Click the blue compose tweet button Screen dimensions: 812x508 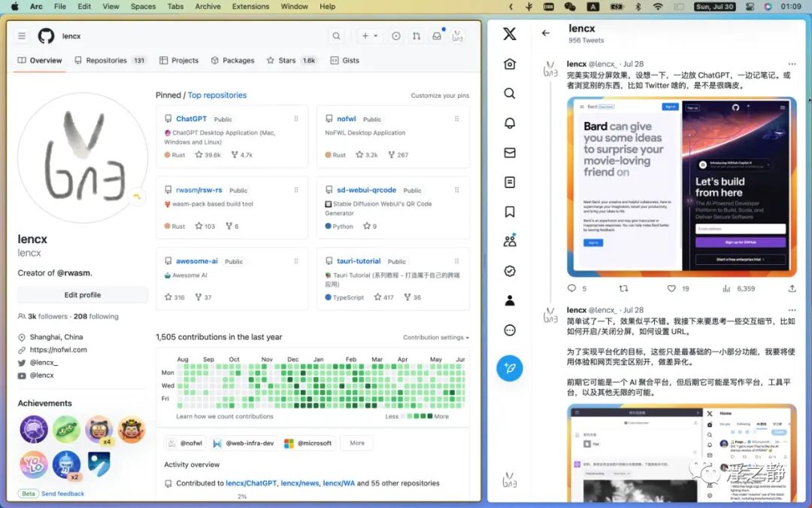[x=510, y=369]
